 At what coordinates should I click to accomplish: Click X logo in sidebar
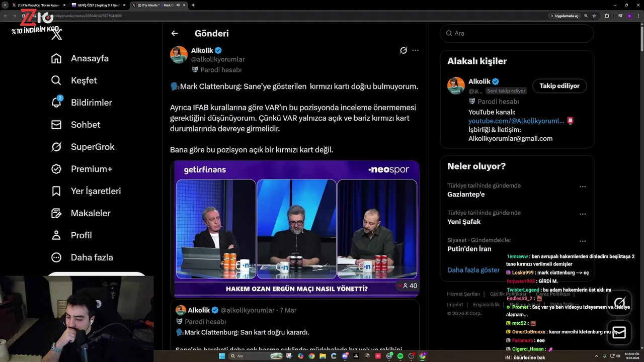point(56,35)
